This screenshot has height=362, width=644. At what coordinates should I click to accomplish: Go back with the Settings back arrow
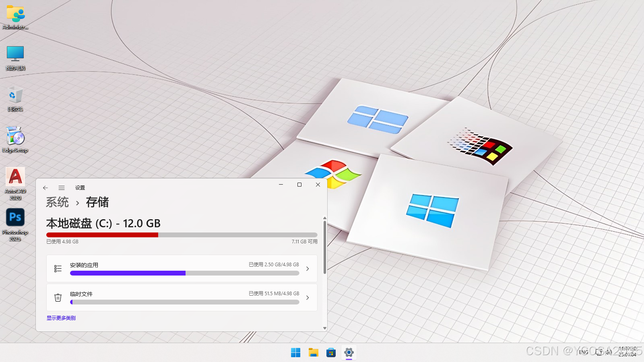click(45, 188)
